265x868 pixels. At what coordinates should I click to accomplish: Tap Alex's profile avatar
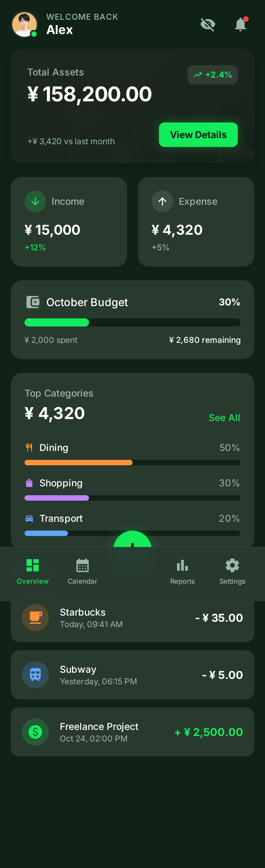[24, 24]
